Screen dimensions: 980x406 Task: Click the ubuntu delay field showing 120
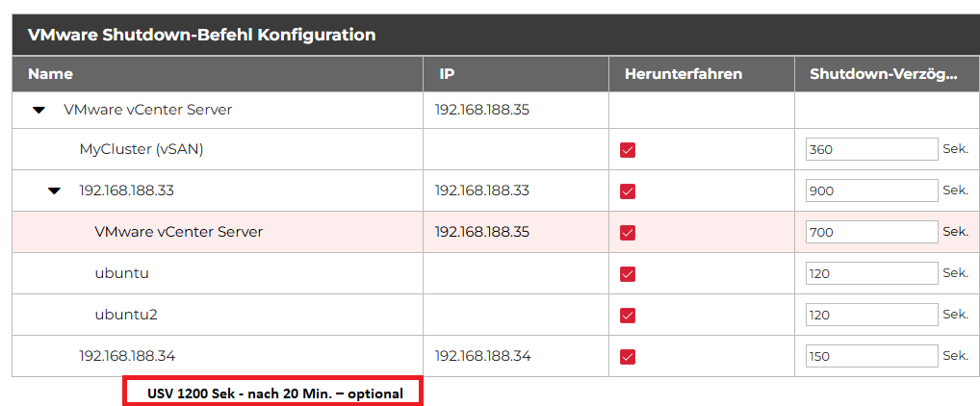871,273
